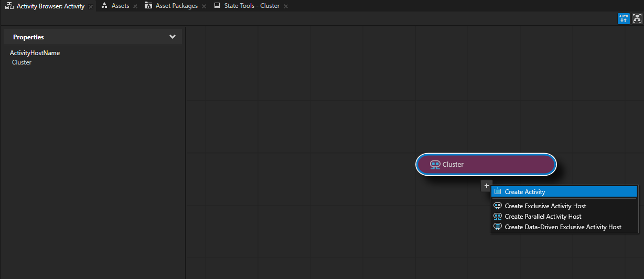The height and width of the screenshot is (279, 644).
Task: Click the Create Activity menu icon
Action: (x=498, y=192)
